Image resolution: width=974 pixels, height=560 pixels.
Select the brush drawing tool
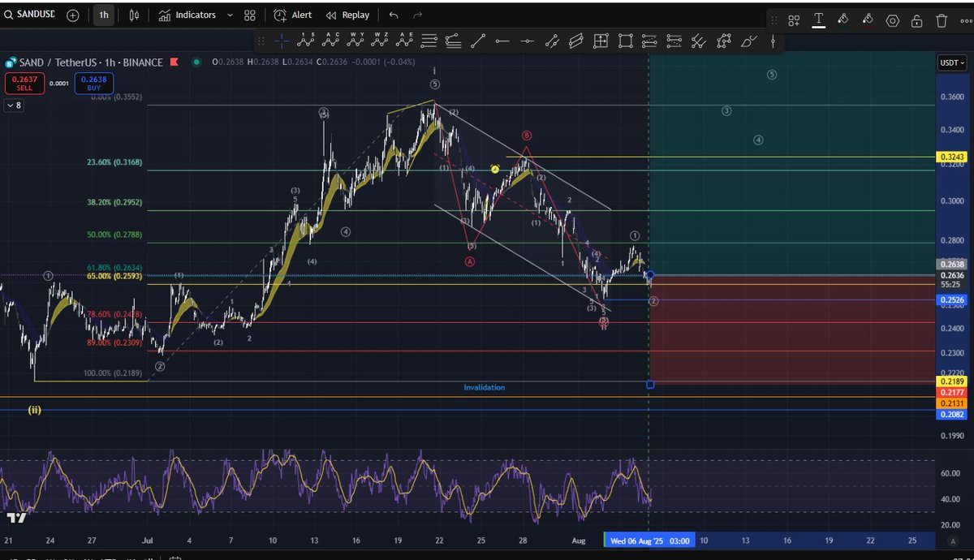tap(748, 40)
